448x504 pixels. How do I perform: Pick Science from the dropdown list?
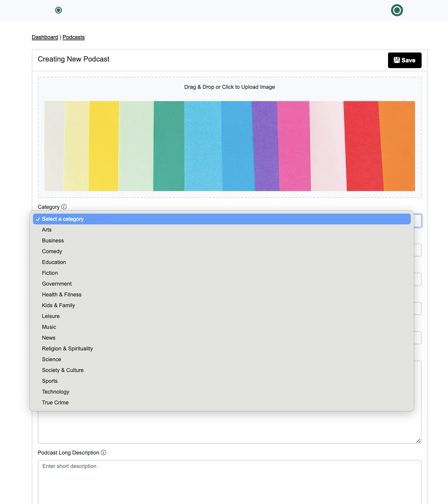click(x=222, y=359)
